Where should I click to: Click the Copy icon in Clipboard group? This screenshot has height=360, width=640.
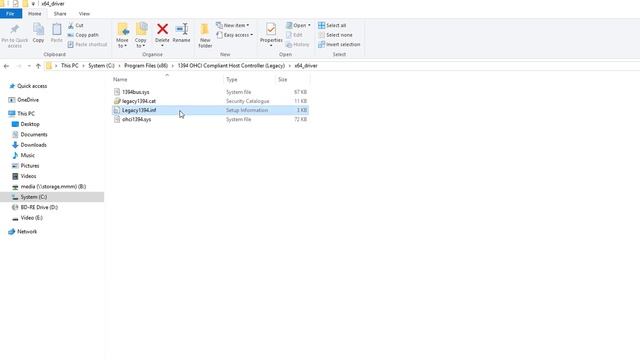tap(38, 29)
